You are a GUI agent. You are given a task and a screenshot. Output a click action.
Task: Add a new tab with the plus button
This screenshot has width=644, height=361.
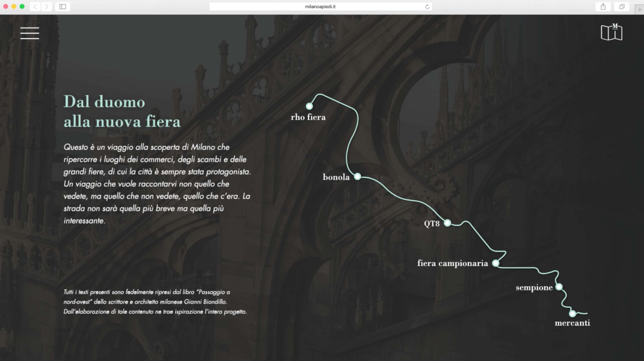click(x=640, y=9)
